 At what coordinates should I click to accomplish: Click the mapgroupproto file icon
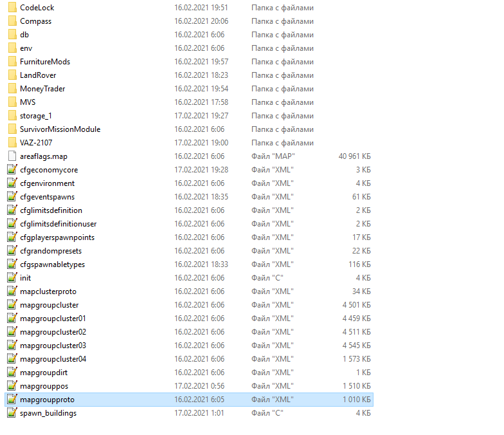coord(12,399)
